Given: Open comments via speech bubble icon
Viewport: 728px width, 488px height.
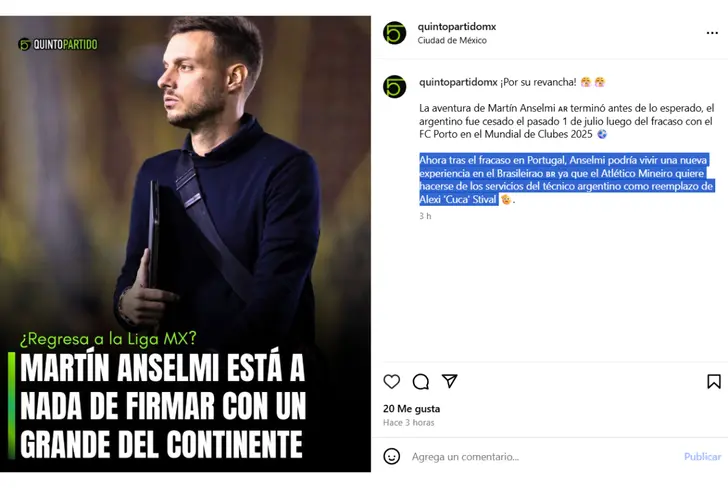Looking at the screenshot, I should (421, 382).
